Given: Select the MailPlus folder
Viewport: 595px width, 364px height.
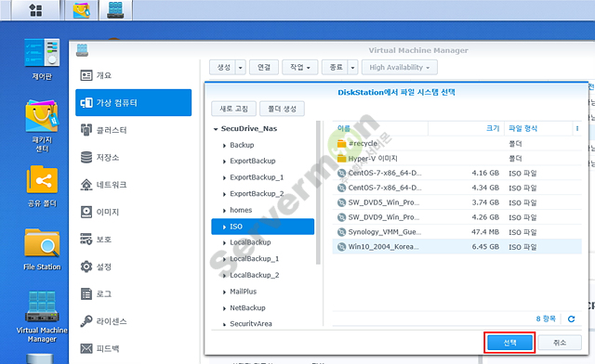Looking at the screenshot, I should pos(262,292).
